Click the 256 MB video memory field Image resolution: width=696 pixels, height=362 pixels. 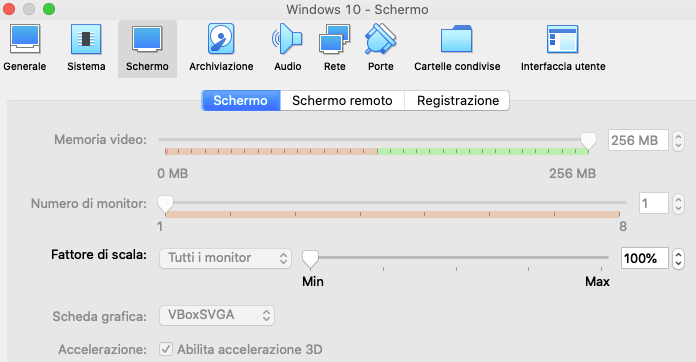click(x=638, y=141)
